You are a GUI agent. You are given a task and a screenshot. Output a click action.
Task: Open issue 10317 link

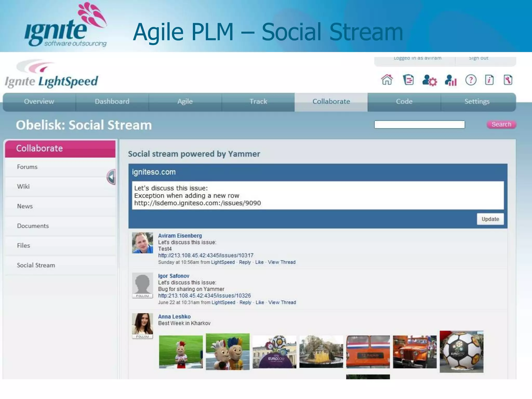pos(206,255)
